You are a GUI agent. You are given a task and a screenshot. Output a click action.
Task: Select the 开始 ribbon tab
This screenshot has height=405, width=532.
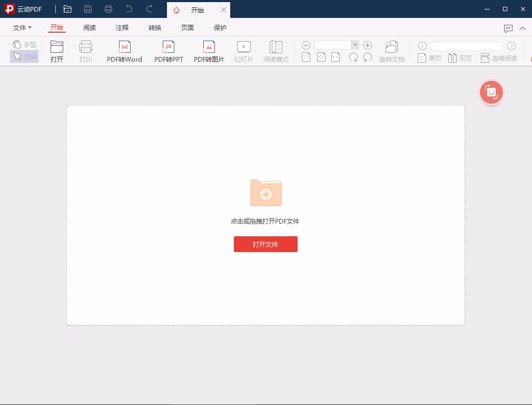tap(57, 27)
